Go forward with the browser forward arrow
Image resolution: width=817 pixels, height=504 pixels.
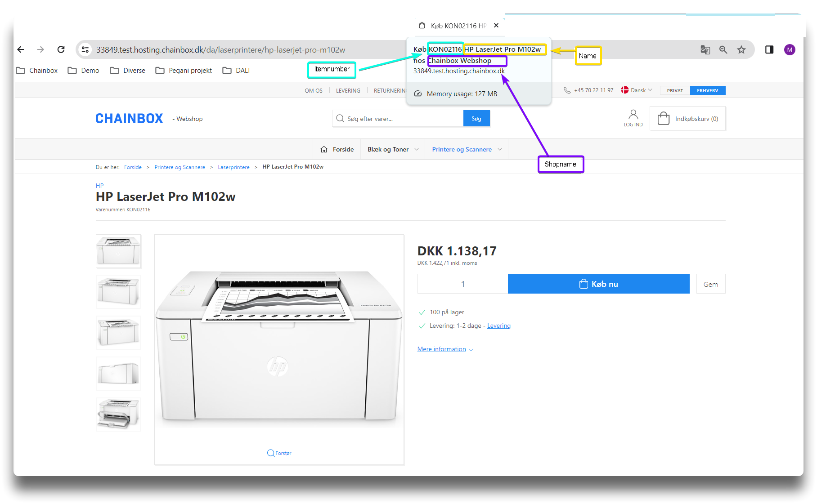(40, 49)
